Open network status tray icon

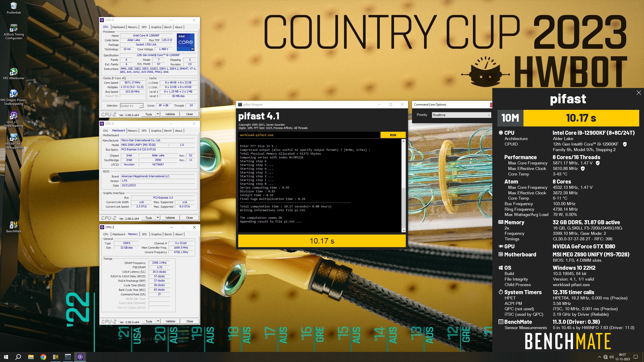click(x=606, y=357)
